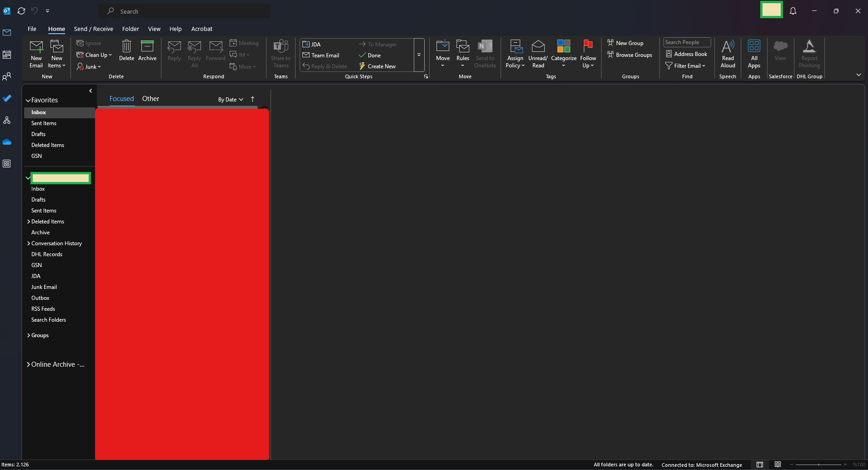Open the Junk dropdown
This screenshot has width=868, height=470.
click(x=89, y=67)
